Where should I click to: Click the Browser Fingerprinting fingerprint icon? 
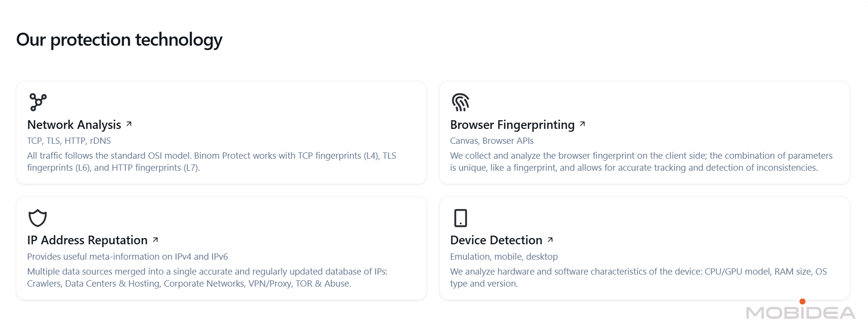(x=460, y=102)
